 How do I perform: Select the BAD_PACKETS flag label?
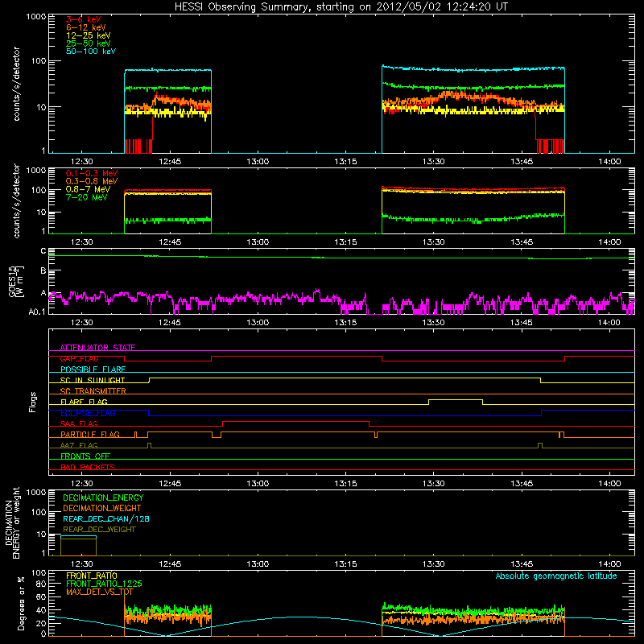(88, 467)
